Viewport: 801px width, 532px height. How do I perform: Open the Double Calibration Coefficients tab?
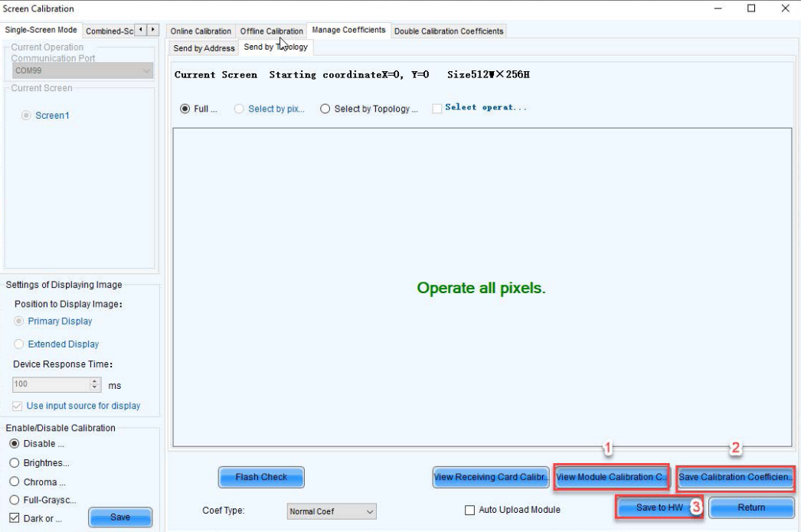[x=449, y=31]
